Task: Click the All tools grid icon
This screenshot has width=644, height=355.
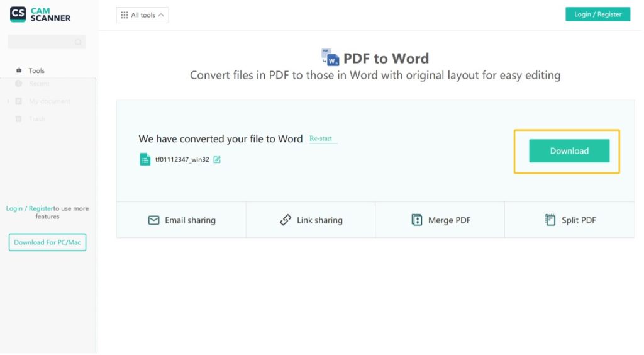Action: click(124, 15)
